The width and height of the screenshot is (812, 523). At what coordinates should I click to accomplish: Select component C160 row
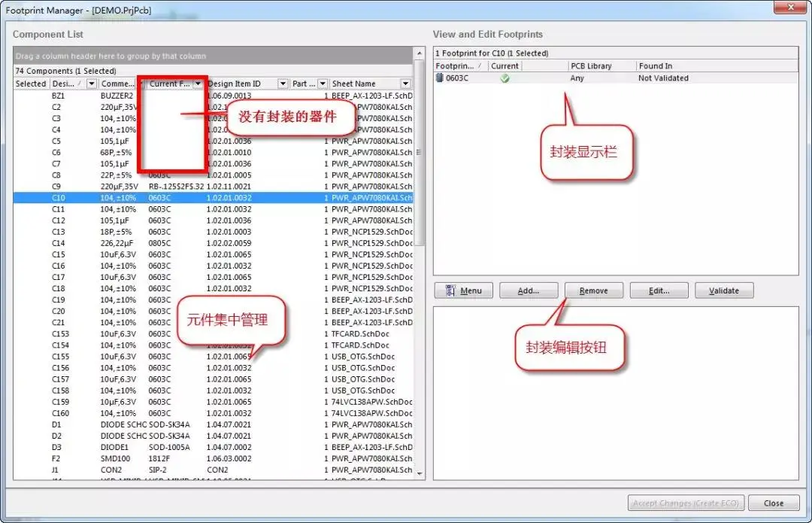214,413
